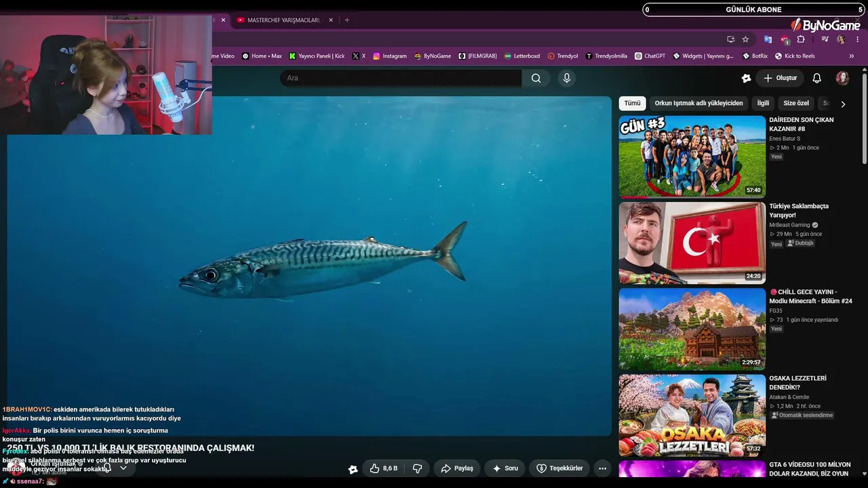This screenshot has width=868, height=488.
Task: Open a new browser tab with plus
Action: point(347,20)
